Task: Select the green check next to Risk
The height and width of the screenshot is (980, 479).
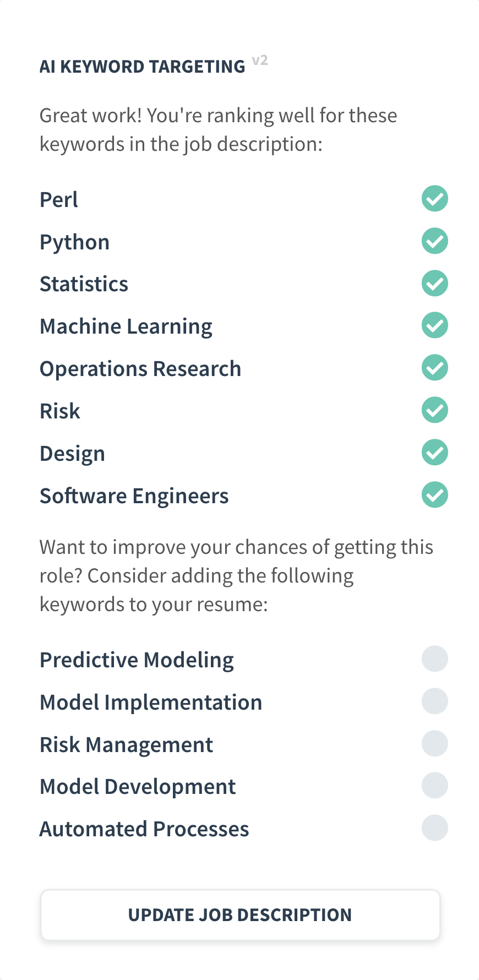Action: [434, 410]
